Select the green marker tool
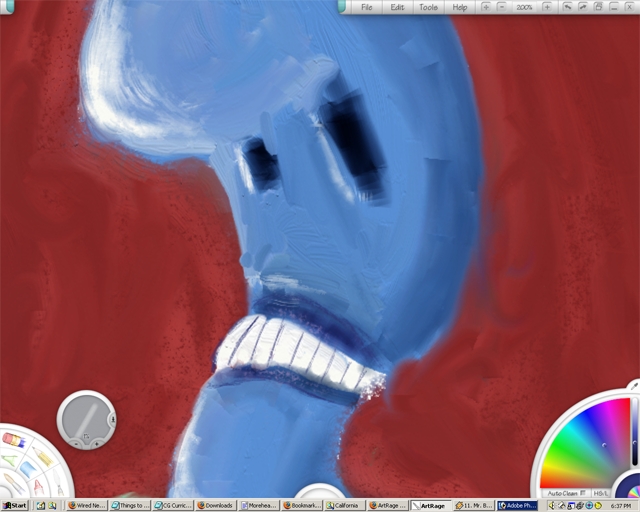640x512 pixels. [x=10, y=460]
